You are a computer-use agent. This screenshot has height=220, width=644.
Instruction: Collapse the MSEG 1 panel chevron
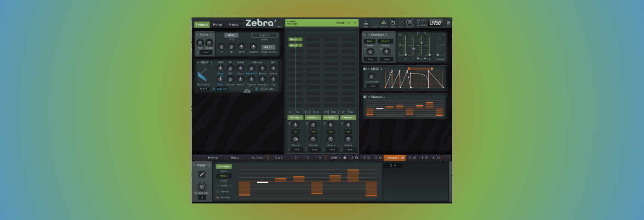point(369,68)
